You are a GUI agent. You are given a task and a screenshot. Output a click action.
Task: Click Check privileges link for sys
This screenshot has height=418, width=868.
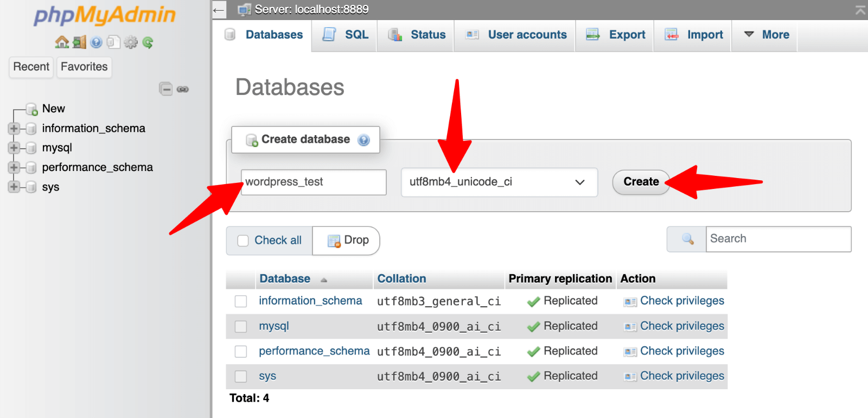[x=682, y=376]
